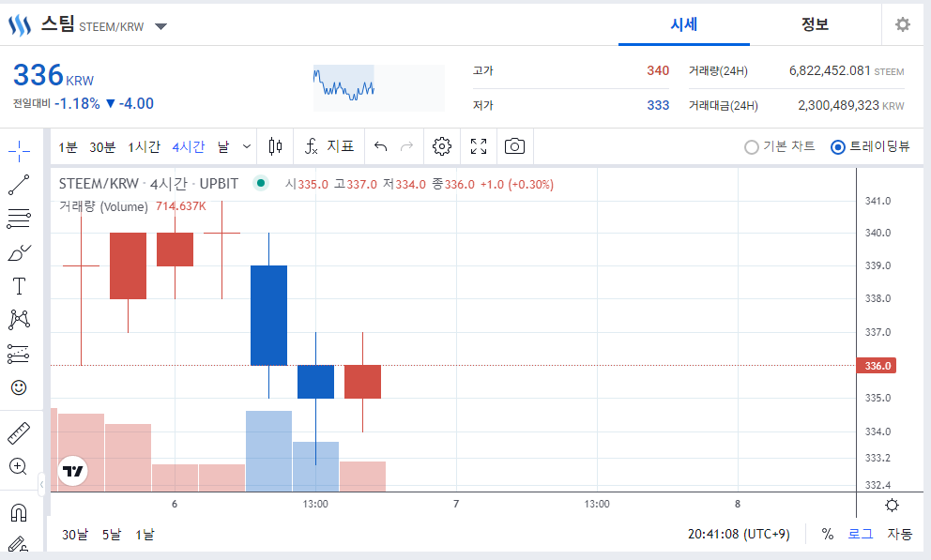The image size is (931, 560).
Task: Click the 336 KRW current price
Action: point(53,75)
